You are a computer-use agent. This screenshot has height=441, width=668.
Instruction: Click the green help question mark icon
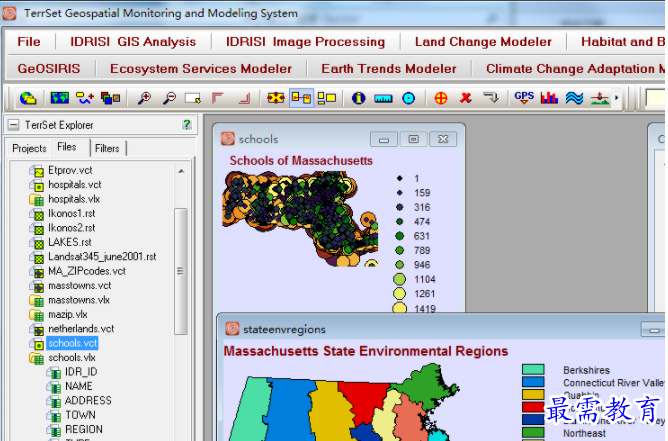point(187,125)
